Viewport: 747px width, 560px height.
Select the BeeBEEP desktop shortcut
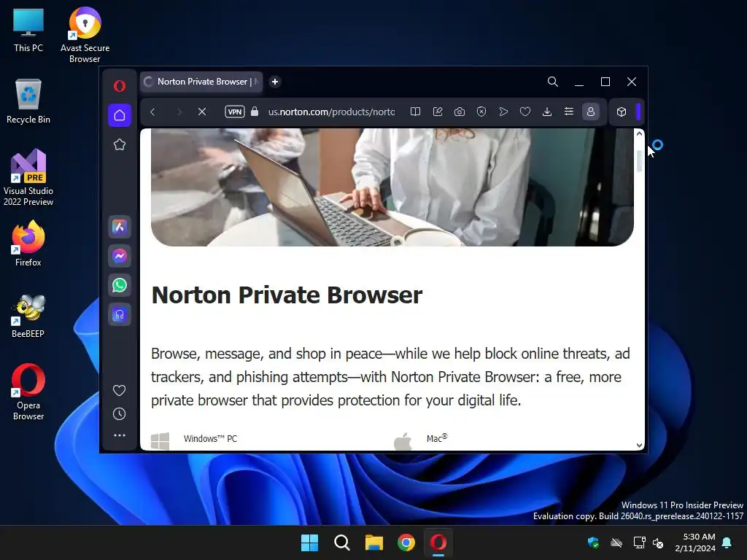tap(28, 315)
